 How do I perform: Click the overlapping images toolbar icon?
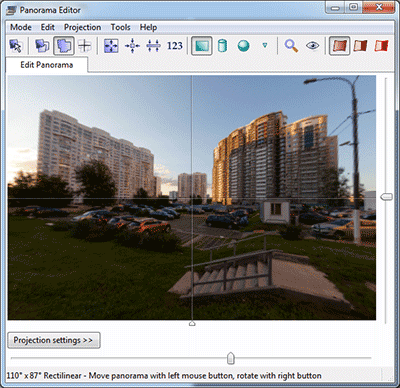pyautogui.click(x=42, y=46)
